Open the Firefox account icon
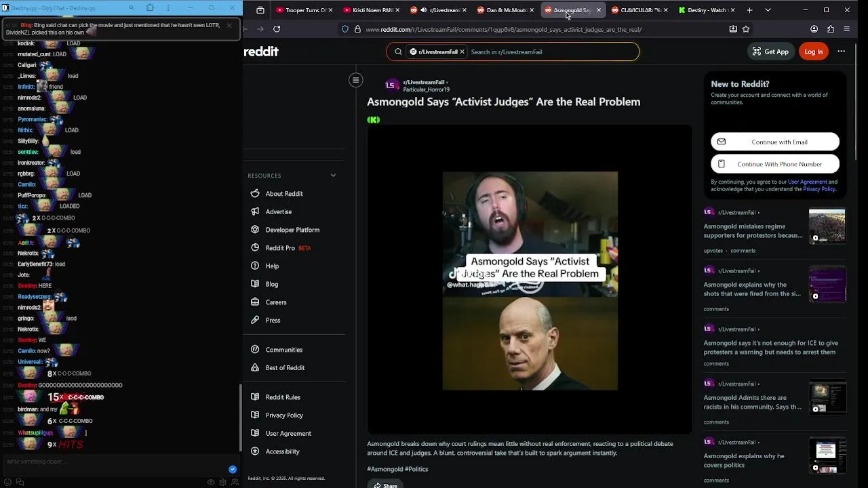 (814, 29)
